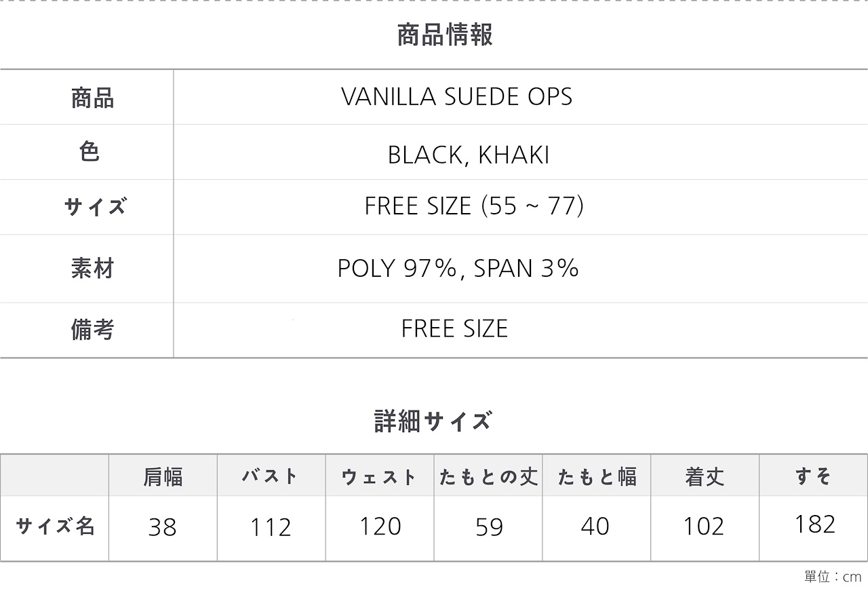The width and height of the screenshot is (868, 612).
Task: Click the 着丈 value 102
Action: (x=704, y=527)
